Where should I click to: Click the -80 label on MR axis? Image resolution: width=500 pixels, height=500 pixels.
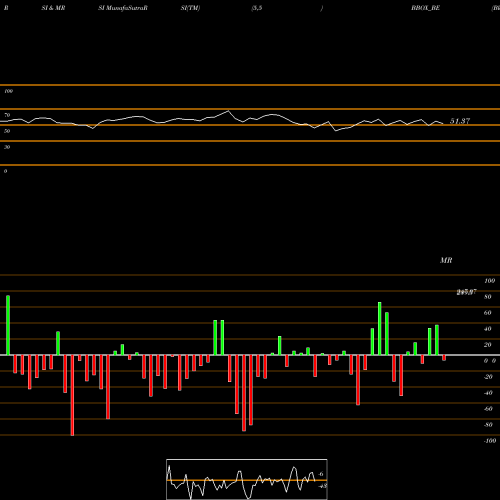click(488, 425)
